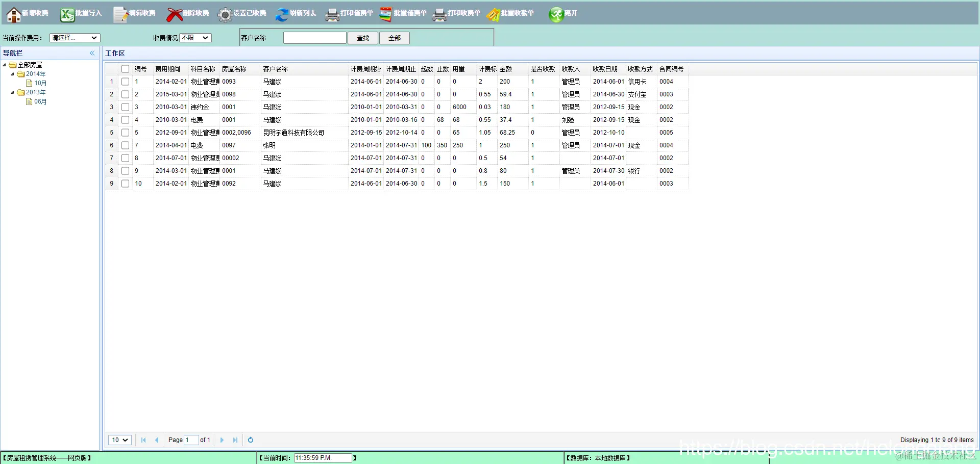Check row 5 checkbox for 昆明宇通科技有限公司
The height and width of the screenshot is (464, 980).
(125, 133)
